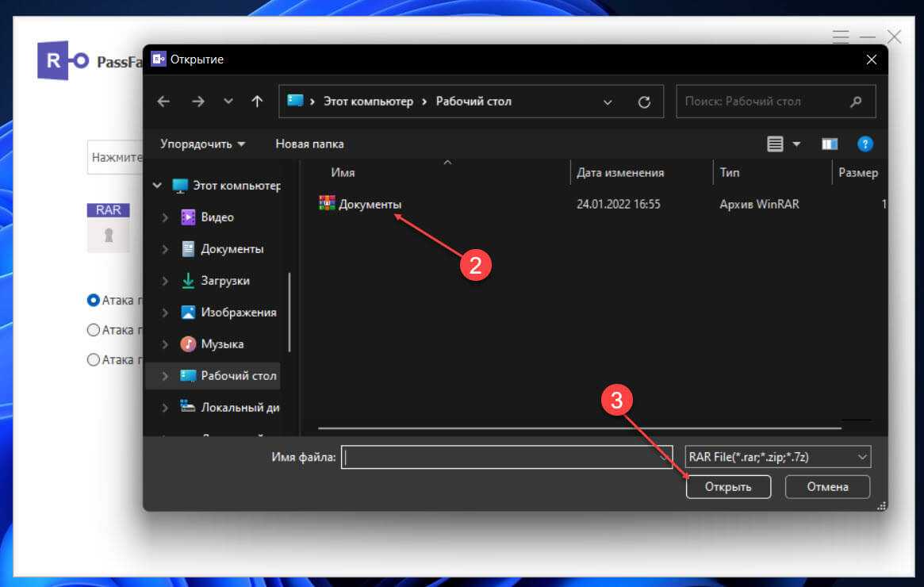Choose the third Атака radio option

pyautogui.click(x=94, y=360)
